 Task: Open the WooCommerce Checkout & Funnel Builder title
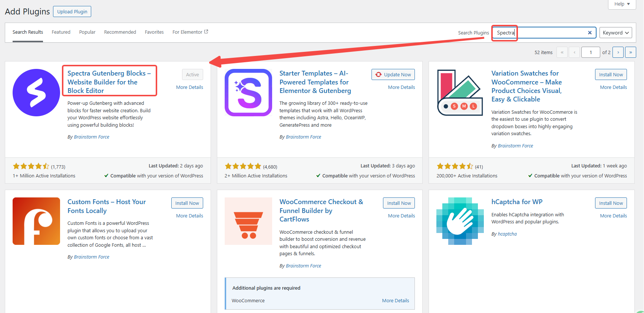coord(321,210)
